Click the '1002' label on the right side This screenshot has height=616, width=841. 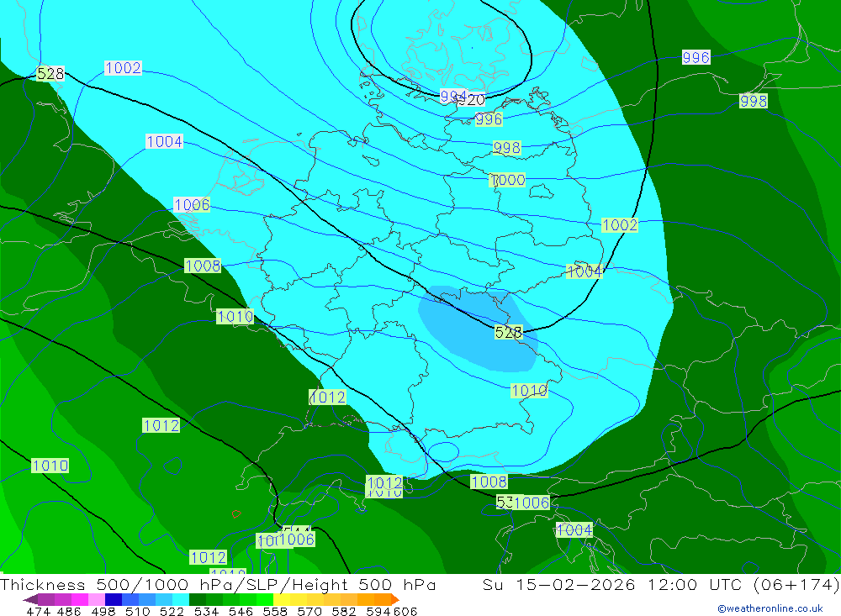coord(620,225)
